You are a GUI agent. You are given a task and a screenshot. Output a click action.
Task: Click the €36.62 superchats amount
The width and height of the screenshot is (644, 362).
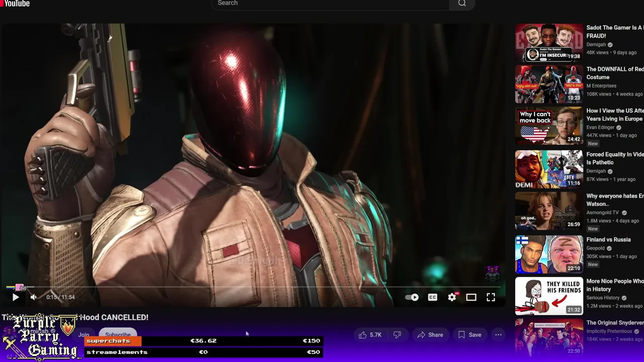[x=203, y=341]
